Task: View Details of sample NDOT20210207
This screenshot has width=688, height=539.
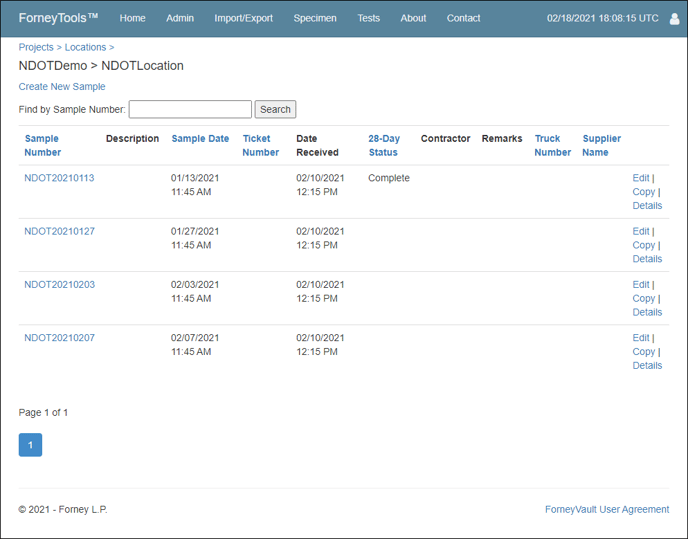Action: [x=647, y=366]
